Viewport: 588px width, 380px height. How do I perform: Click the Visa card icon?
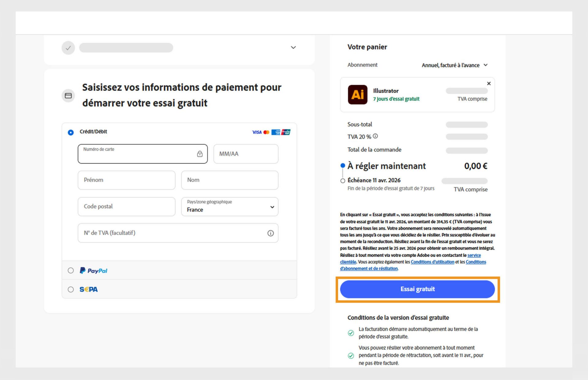click(256, 132)
